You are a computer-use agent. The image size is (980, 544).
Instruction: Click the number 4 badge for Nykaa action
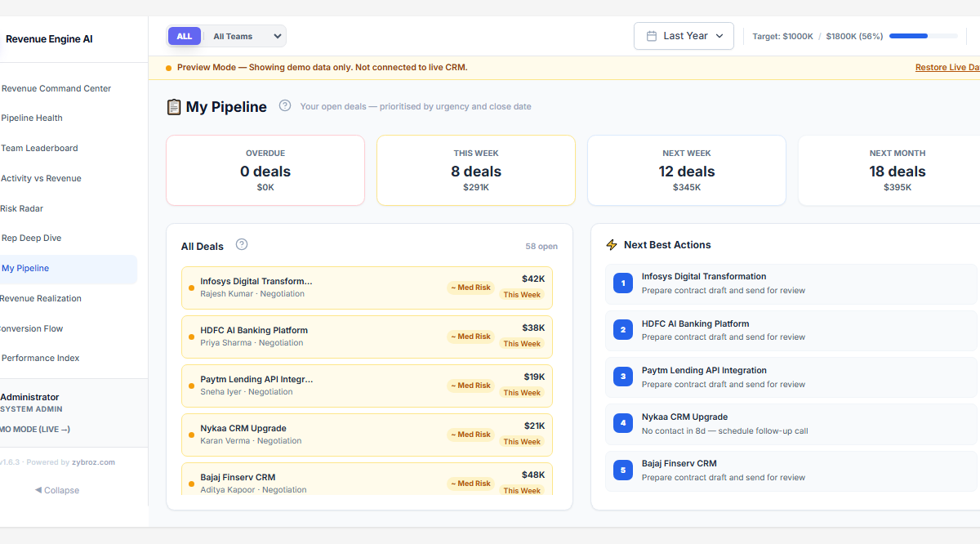(x=623, y=423)
